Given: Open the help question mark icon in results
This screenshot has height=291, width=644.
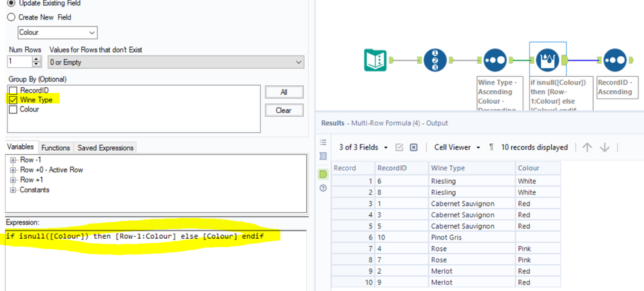Looking at the screenshot, I should coord(323,188).
